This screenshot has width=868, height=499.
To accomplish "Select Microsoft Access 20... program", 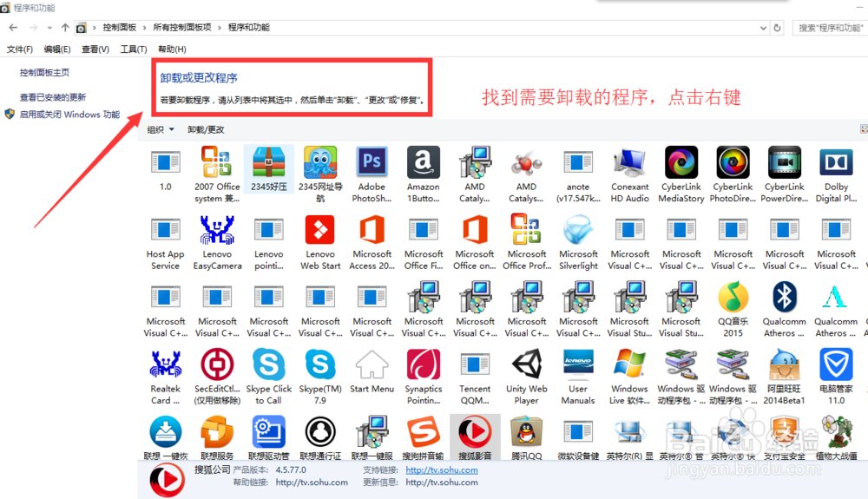I will click(372, 242).
